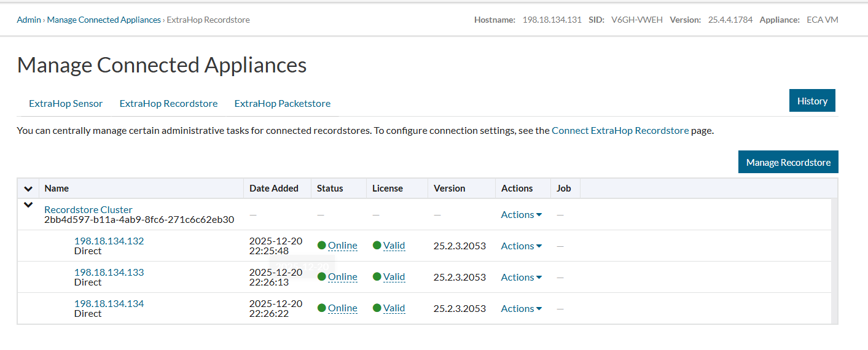Open Recordstore Cluster link
Screen dimensions: 868x350
(x=88, y=209)
